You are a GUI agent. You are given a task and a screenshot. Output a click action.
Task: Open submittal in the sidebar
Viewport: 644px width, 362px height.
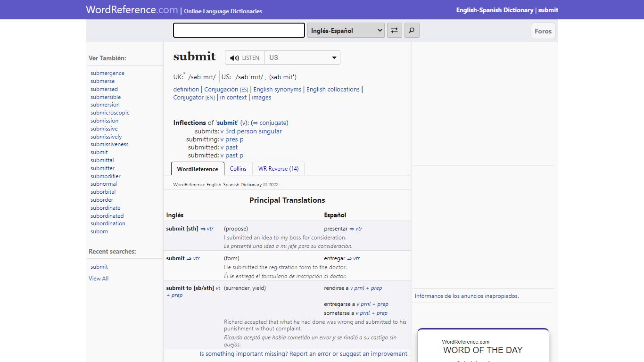pos(102,160)
